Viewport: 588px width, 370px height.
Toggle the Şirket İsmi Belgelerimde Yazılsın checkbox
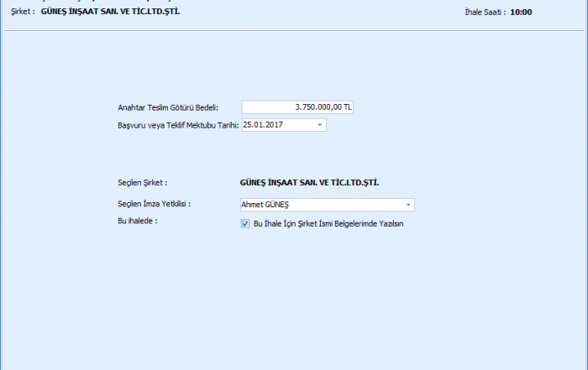click(x=245, y=224)
